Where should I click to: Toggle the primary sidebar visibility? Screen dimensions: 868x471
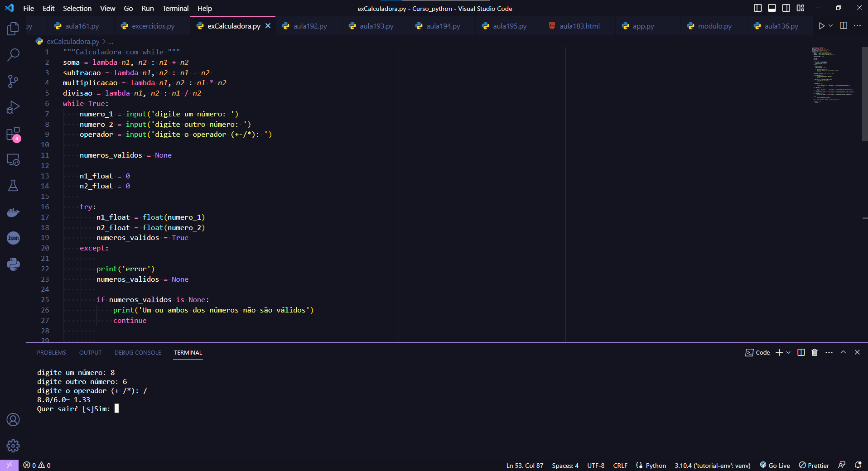[x=757, y=8]
